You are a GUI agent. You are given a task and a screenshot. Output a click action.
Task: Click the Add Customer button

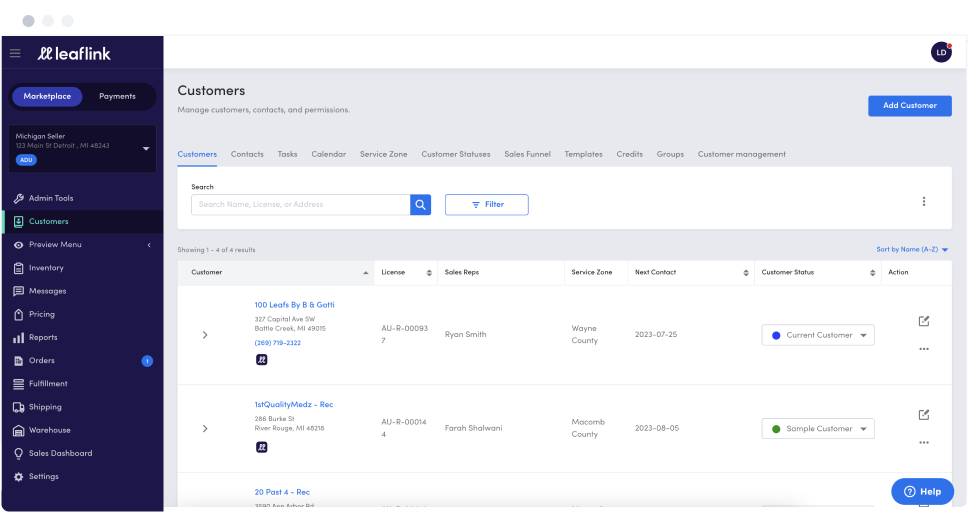(x=910, y=106)
